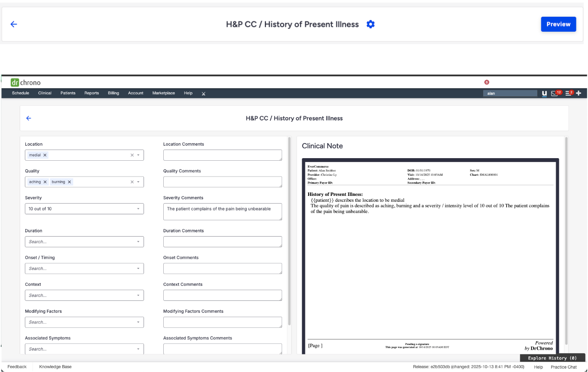Click the patient search box containing alan

point(510,93)
